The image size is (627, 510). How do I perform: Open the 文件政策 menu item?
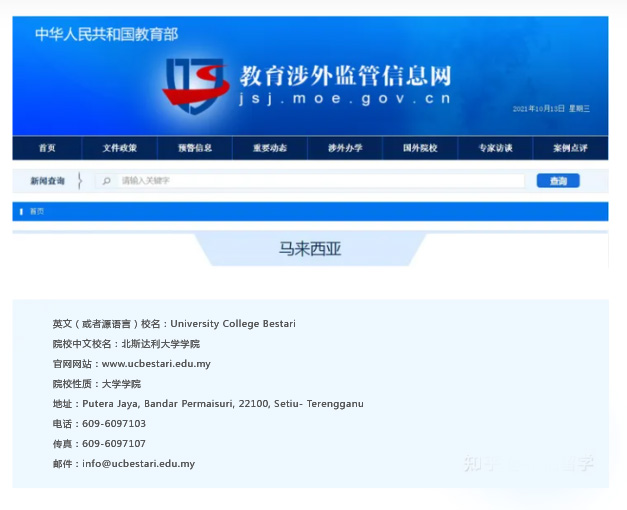click(x=120, y=148)
